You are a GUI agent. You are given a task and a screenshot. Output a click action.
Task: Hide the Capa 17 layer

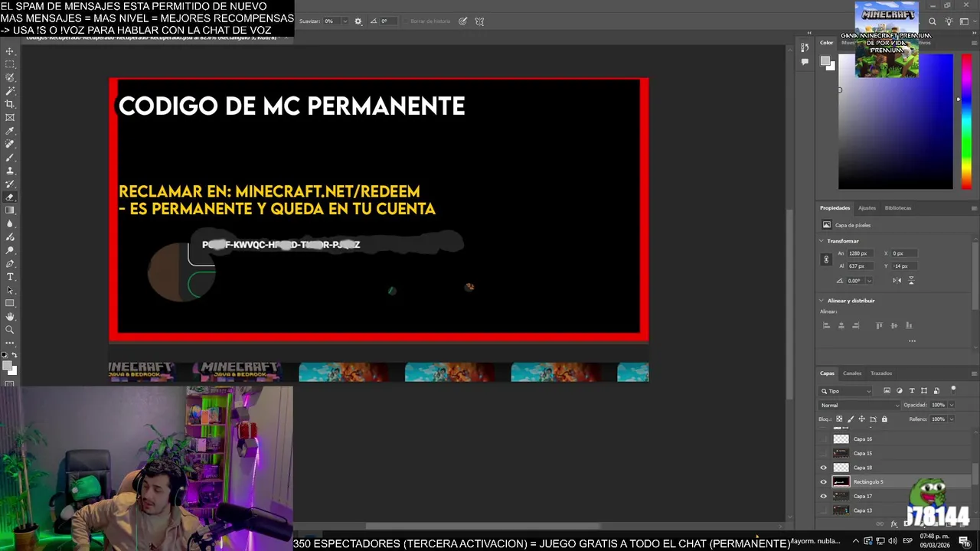(824, 496)
